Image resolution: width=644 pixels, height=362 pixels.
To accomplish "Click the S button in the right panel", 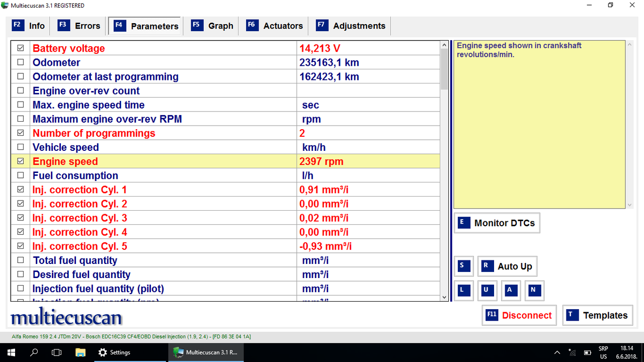I will [463, 266].
